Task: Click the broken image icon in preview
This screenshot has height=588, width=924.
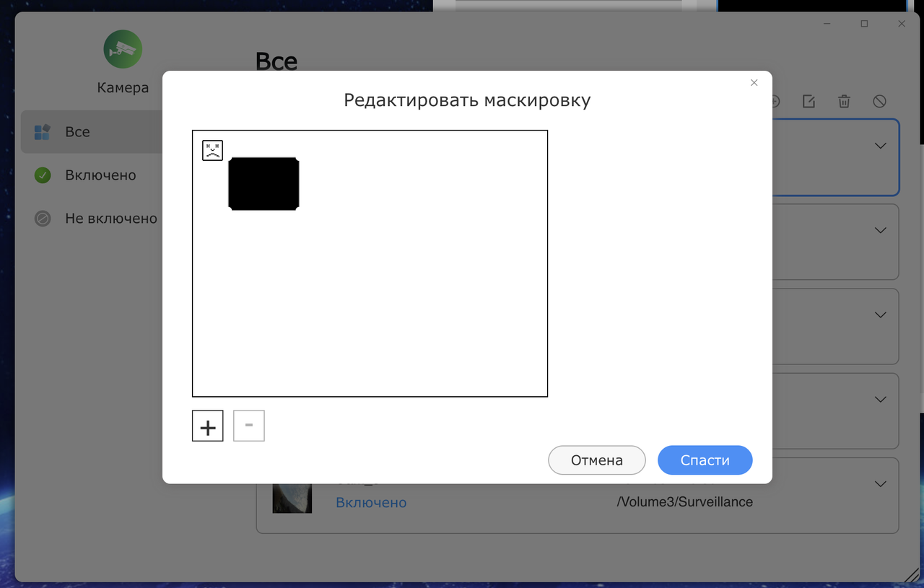Action: pyautogui.click(x=212, y=150)
